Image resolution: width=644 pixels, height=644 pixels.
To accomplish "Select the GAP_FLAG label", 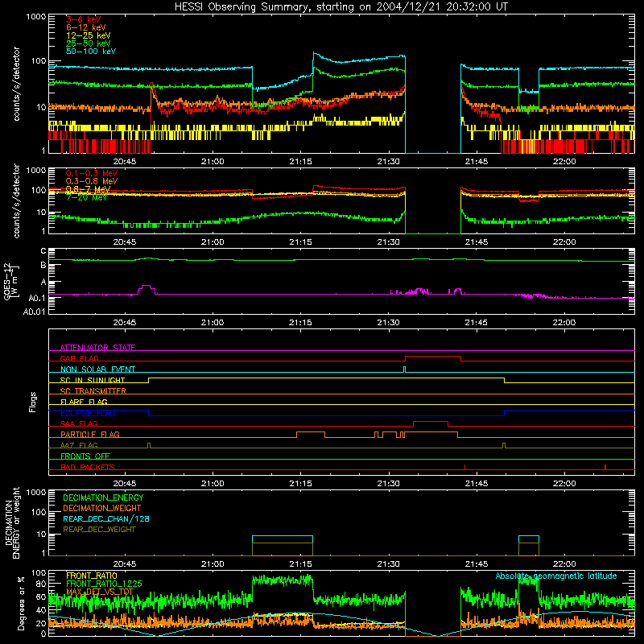I will pyautogui.click(x=79, y=358).
